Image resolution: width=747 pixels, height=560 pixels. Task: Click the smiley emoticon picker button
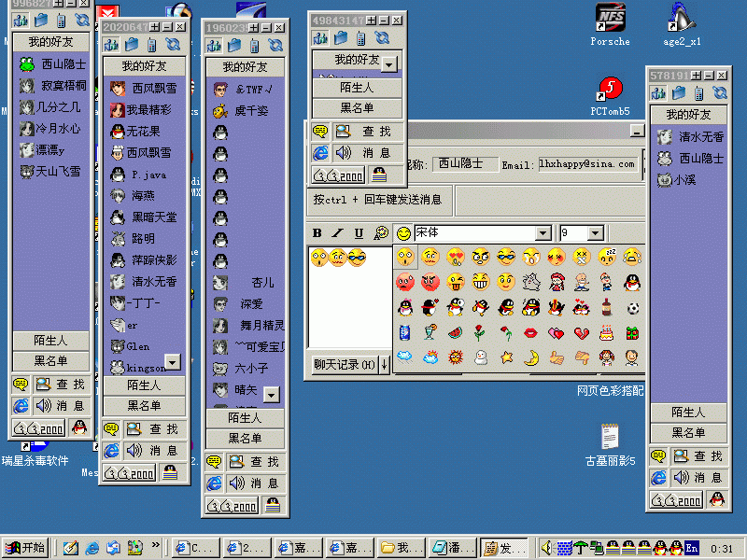403,232
